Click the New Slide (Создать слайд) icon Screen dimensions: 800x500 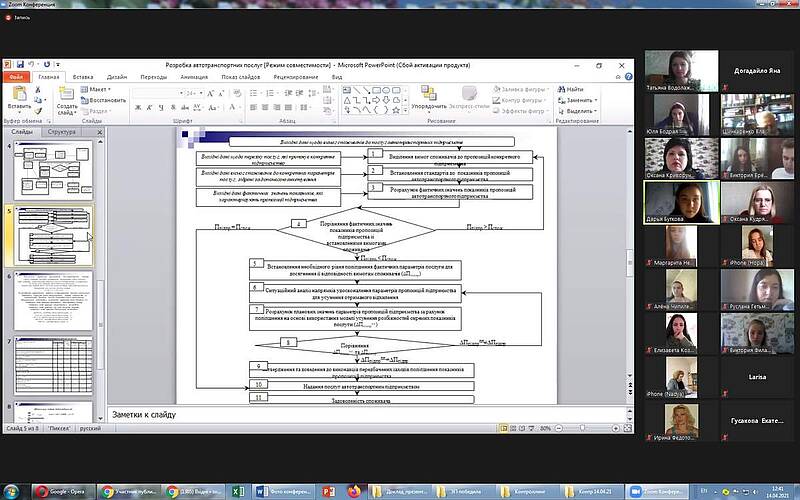coord(66,94)
